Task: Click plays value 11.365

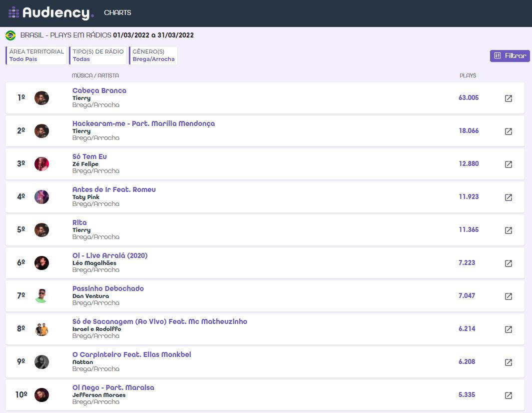Action: (x=469, y=229)
